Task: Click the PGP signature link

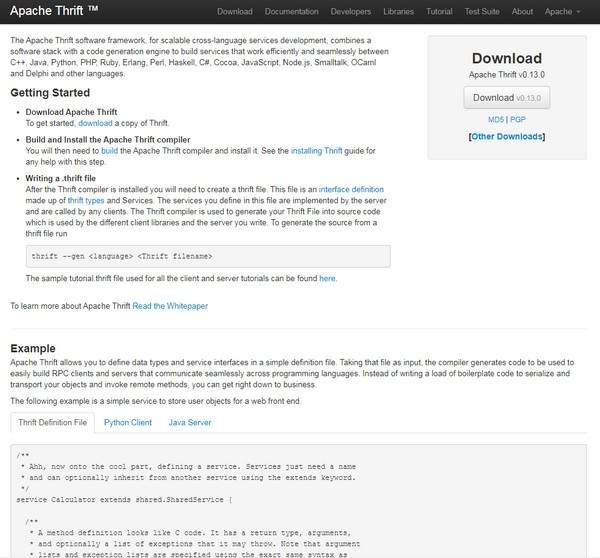Action: [517, 119]
